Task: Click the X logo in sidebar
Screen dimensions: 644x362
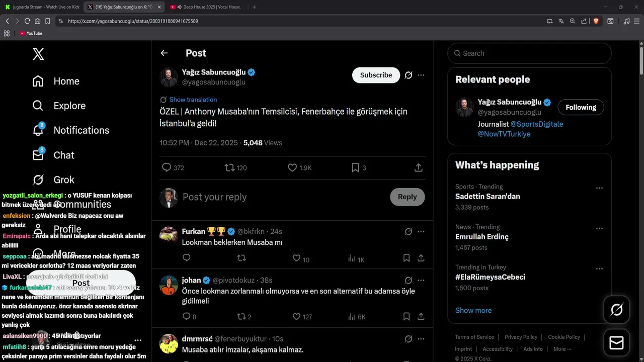Action: tap(38, 54)
